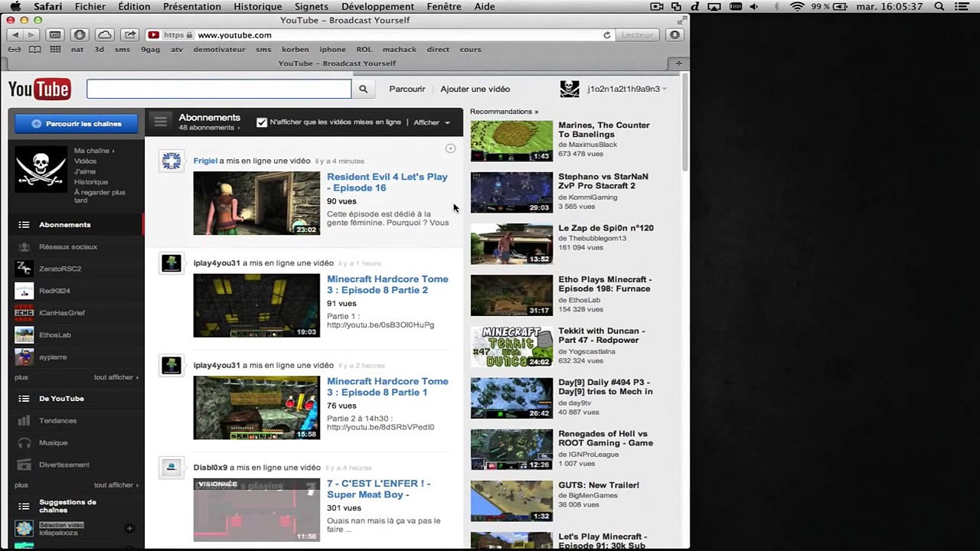Viewport: 980px width, 551px height.
Task: Open the "Tekkit with Duncan - Part 47" thumbnail
Action: (x=511, y=346)
